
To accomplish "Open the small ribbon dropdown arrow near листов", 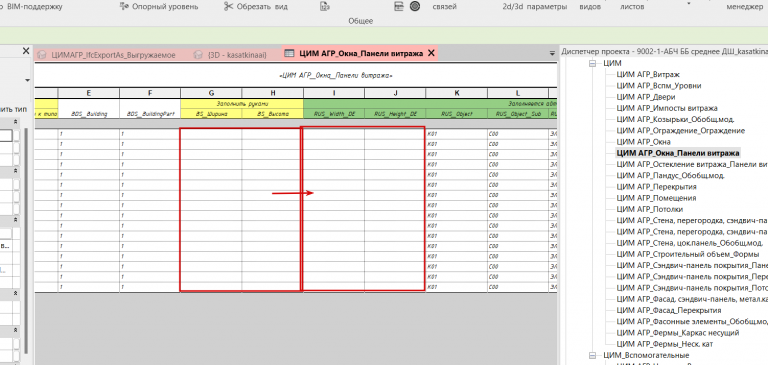I will coord(689,3).
